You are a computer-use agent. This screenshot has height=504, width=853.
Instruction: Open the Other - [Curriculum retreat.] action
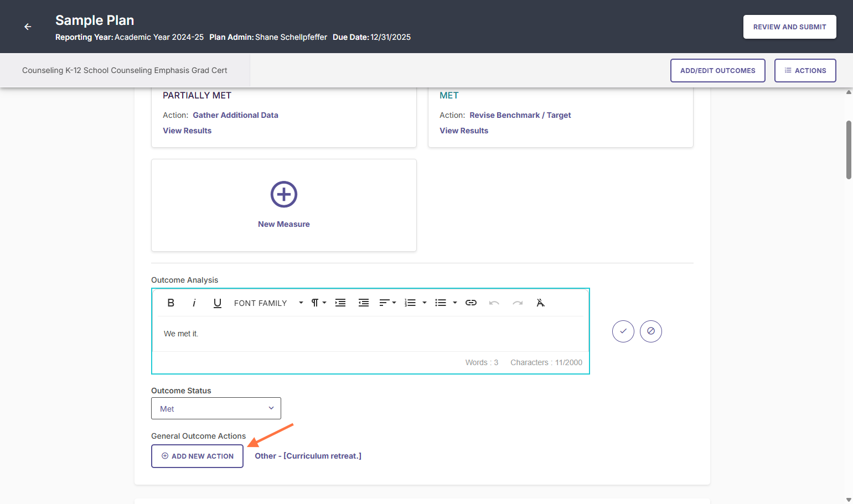[x=308, y=456]
